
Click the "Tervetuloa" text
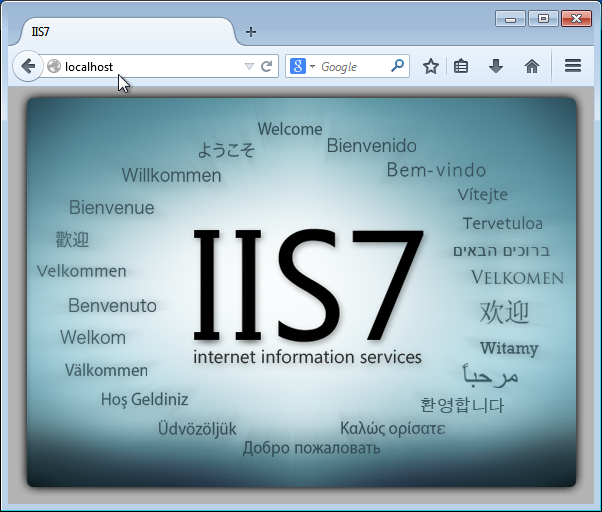503,223
